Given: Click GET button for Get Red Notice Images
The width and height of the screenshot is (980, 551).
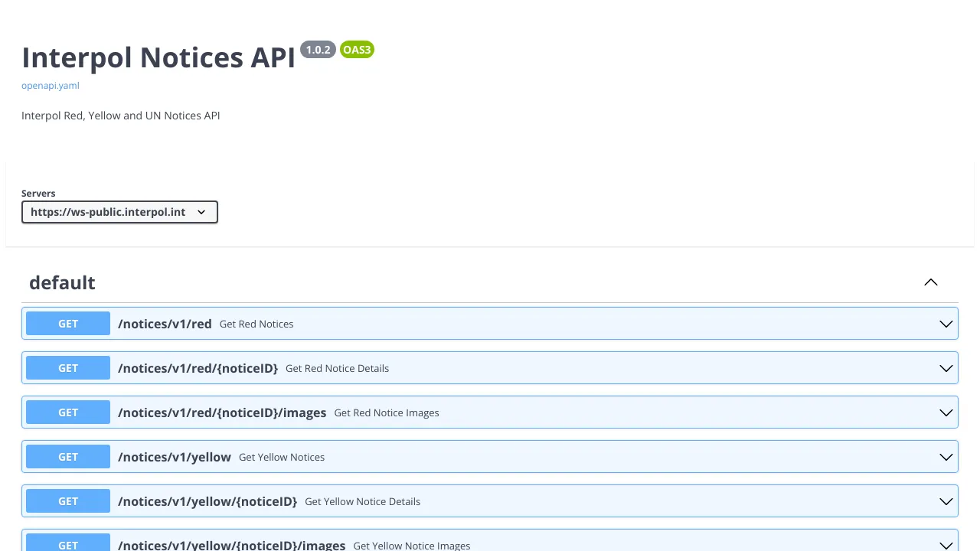Looking at the screenshot, I should tap(68, 412).
